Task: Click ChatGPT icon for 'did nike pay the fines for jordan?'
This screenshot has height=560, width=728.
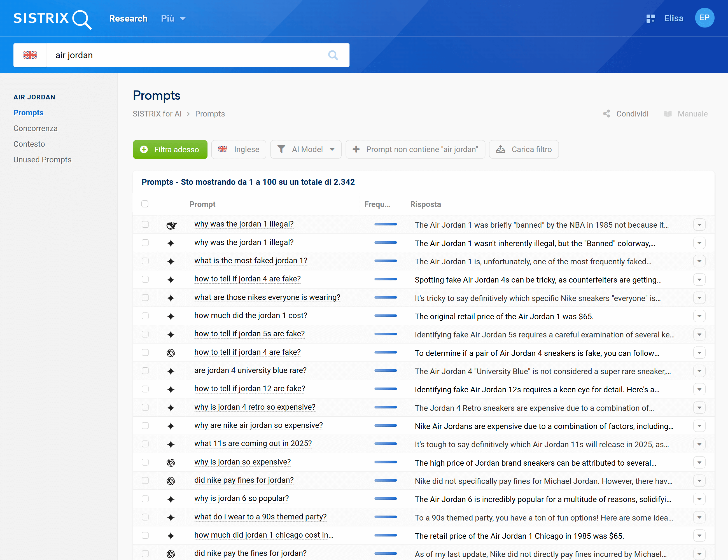Action: (171, 554)
